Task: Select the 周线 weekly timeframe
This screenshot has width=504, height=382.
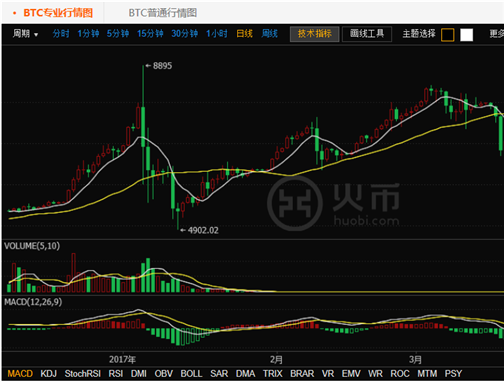Action: [269, 34]
